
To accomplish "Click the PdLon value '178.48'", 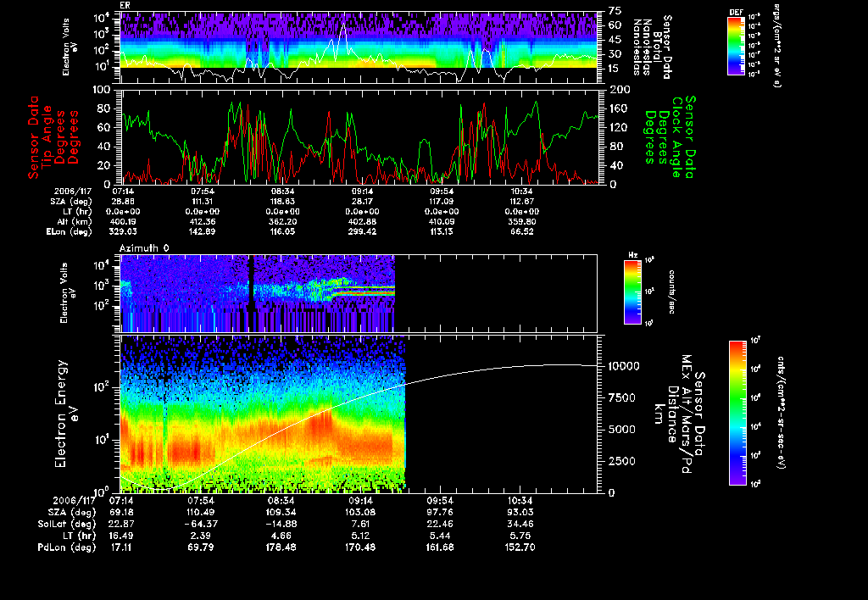I will (281, 547).
